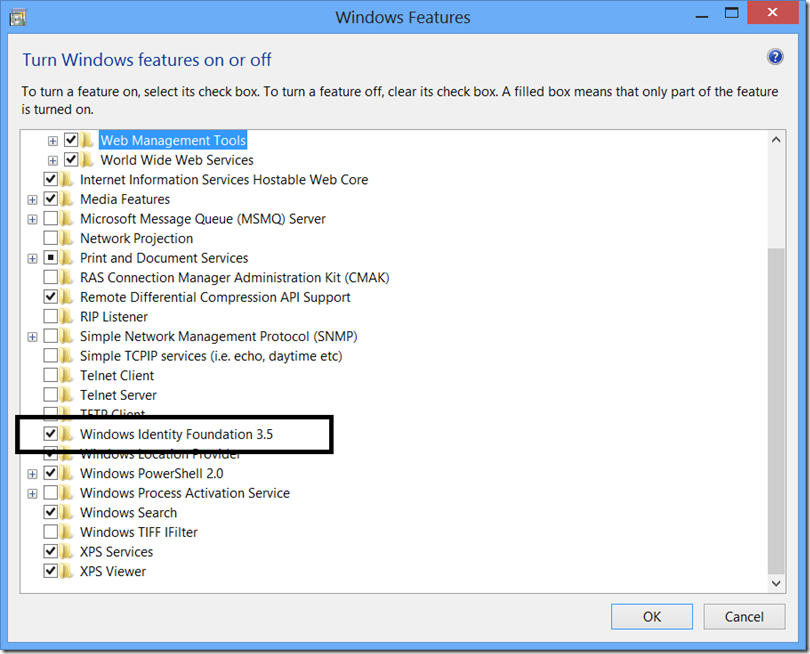Disable Internet Information Services Hostable Web Core
This screenshot has height=654, width=810.
point(51,179)
